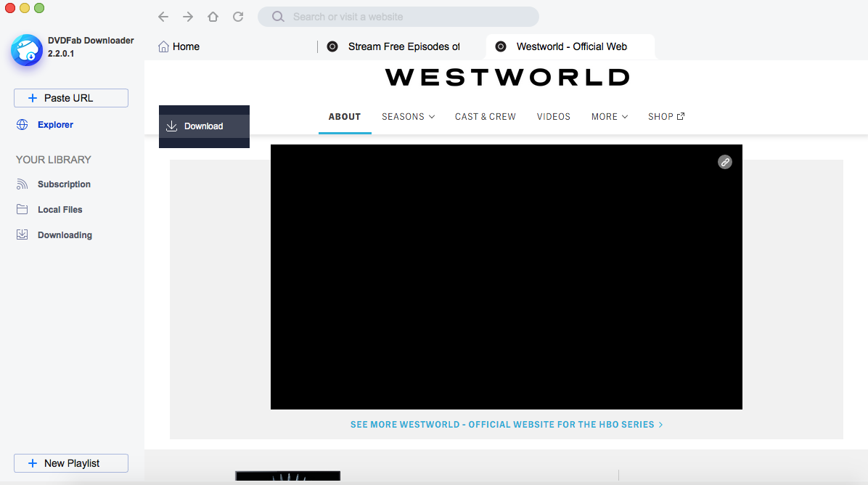Go to the VIDEOS section
Viewport: 868px width, 485px height.
554,117
